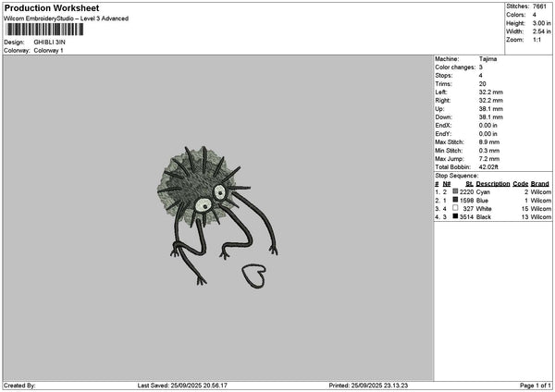
Task: Click the 'Printed: 25/09/2025 23.13.23' text
Action: tap(368, 386)
